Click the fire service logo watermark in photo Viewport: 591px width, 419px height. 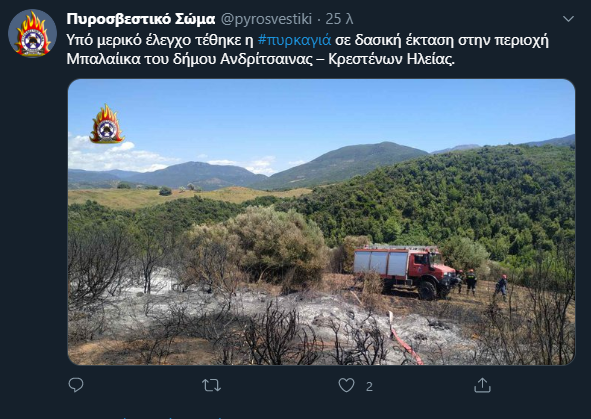107,124
